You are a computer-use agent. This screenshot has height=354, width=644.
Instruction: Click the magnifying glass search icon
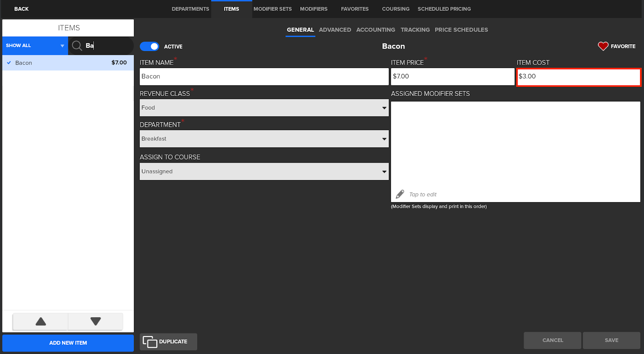tap(77, 46)
